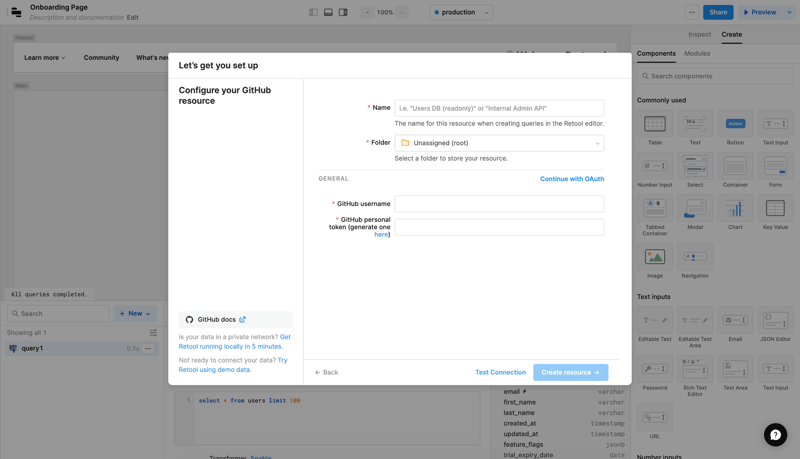Click the Preview button
The image size is (800, 459).
pos(760,12)
